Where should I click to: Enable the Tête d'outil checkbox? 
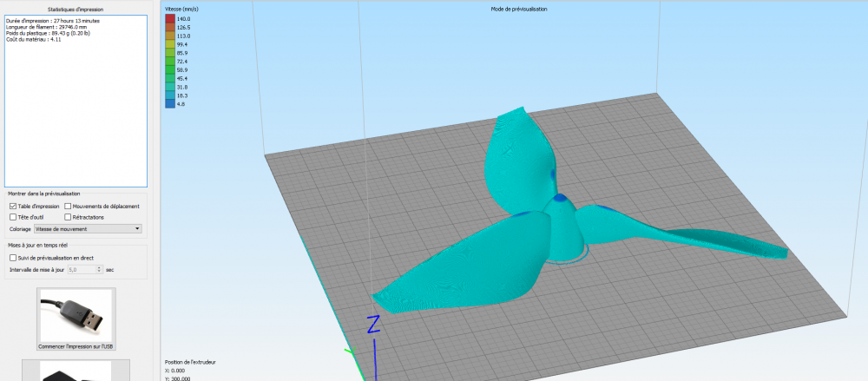click(x=13, y=217)
